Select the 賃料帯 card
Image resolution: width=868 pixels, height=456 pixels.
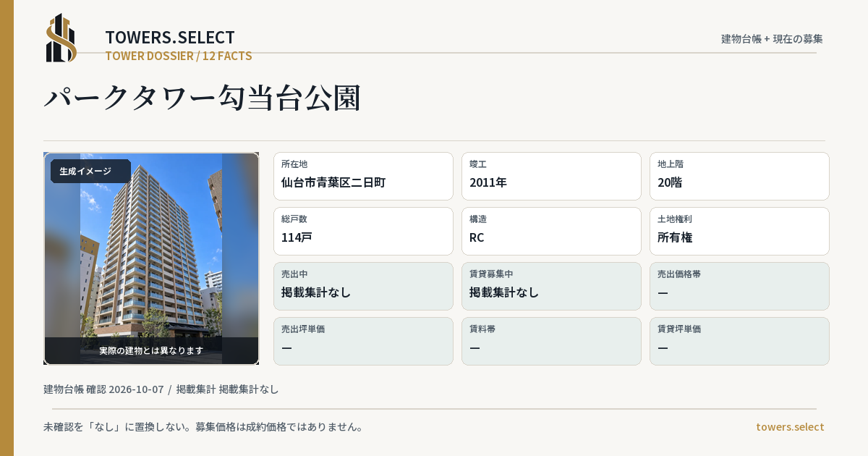(551, 341)
